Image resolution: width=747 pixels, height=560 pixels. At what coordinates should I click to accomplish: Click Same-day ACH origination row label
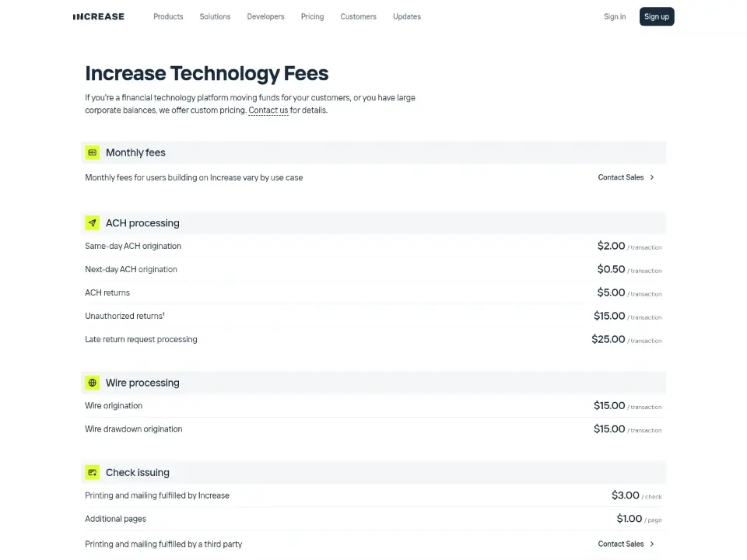[133, 247]
